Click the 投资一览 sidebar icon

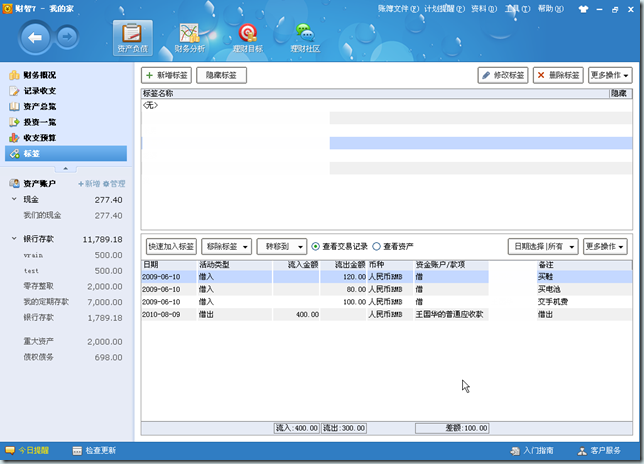coord(14,122)
